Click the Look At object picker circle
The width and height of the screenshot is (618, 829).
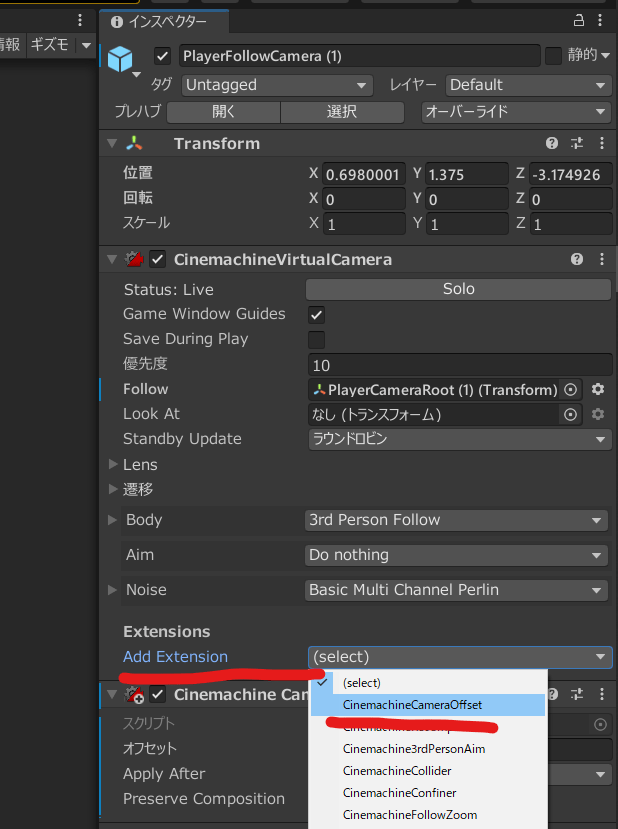pos(570,414)
